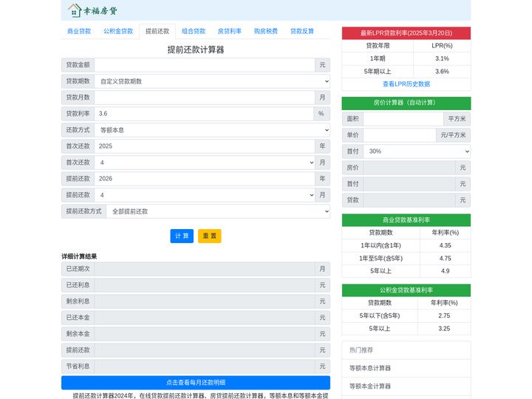Image resolution: width=532 pixels, height=399 pixels.
Task: Click the 热门推荐 heading
Action: (x=361, y=350)
